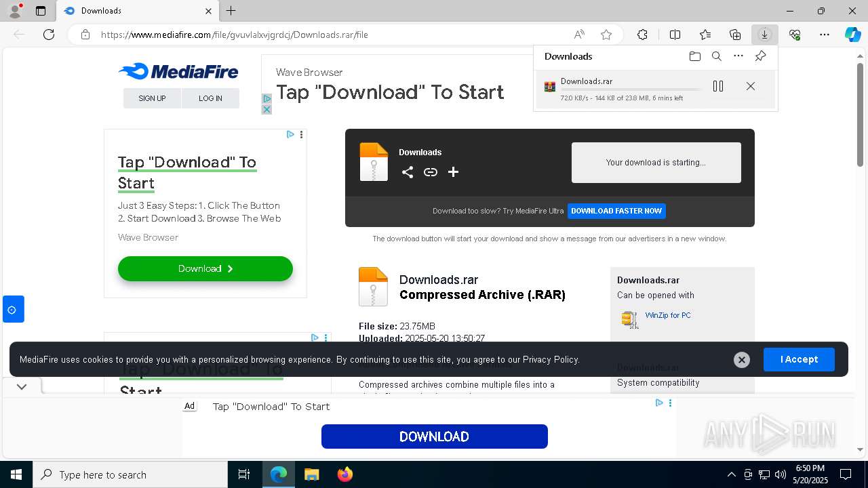Add this page to favorites star
Image resolution: width=868 pixels, height=488 pixels.
[606, 35]
